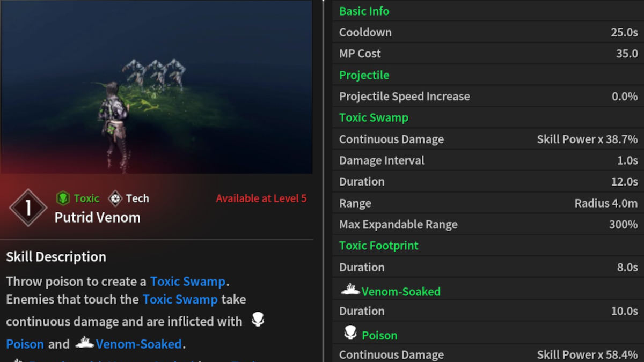Click the Poison skull icon in stats panel
This screenshot has width=644, height=362.
coord(350,334)
